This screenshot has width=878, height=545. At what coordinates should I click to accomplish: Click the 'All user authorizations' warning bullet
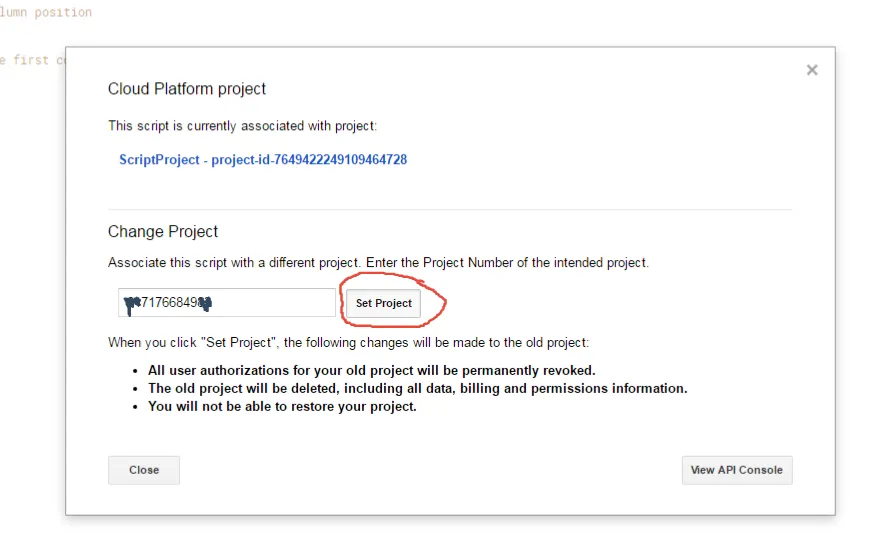point(372,371)
